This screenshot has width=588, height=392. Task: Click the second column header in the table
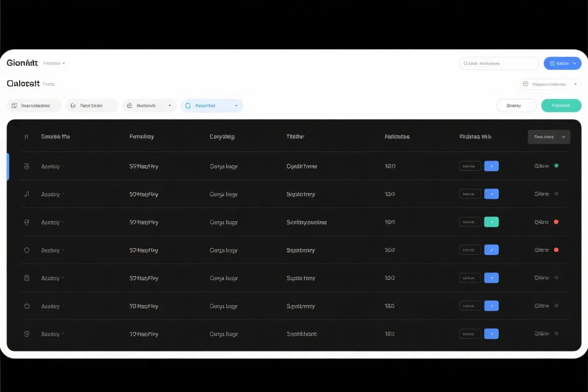click(142, 137)
